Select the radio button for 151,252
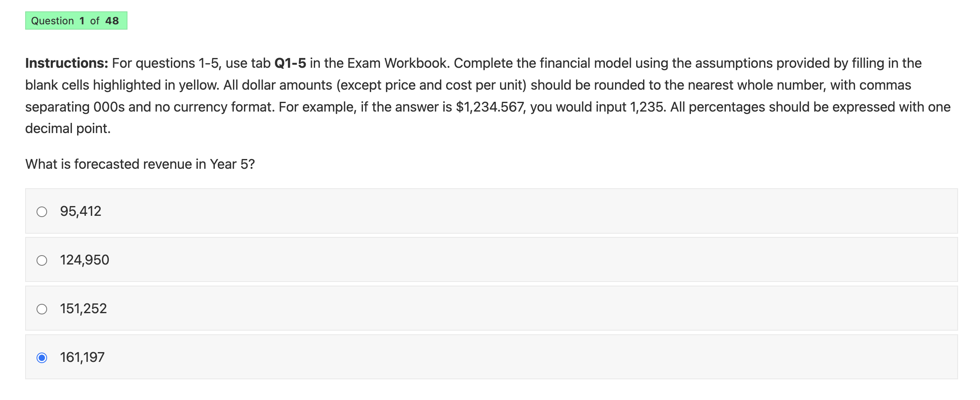This screenshot has height=400, width=980. click(x=42, y=308)
